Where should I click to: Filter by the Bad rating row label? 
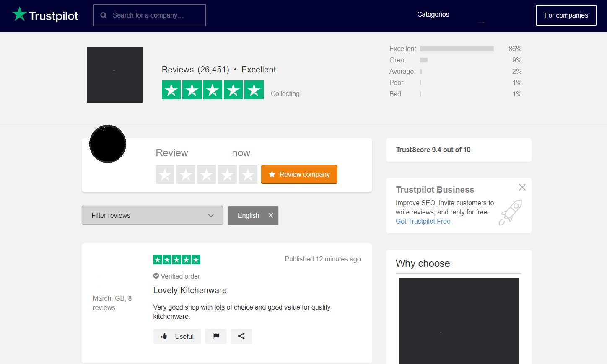tap(395, 94)
